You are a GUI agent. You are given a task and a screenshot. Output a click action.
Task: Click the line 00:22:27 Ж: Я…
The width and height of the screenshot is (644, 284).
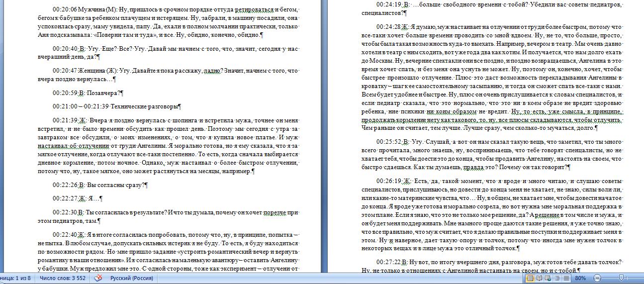pos(78,198)
